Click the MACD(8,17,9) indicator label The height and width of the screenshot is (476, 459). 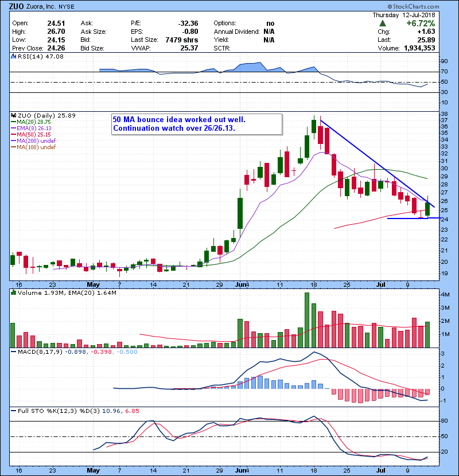tap(40, 352)
